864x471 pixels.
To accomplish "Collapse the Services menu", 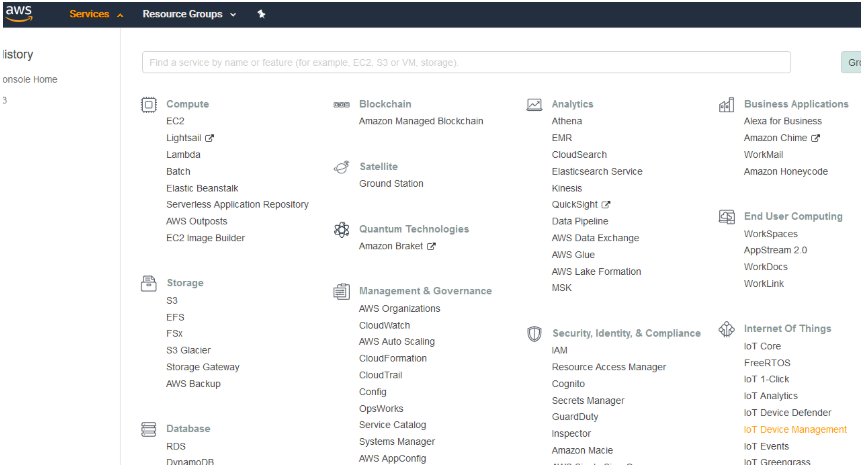I will pyautogui.click(x=96, y=14).
